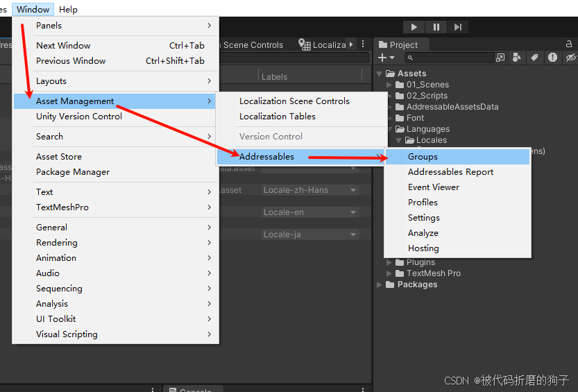Image resolution: width=578 pixels, height=392 pixels.
Task: Select the Localization tab with pin icon
Action: tap(322, 44)
